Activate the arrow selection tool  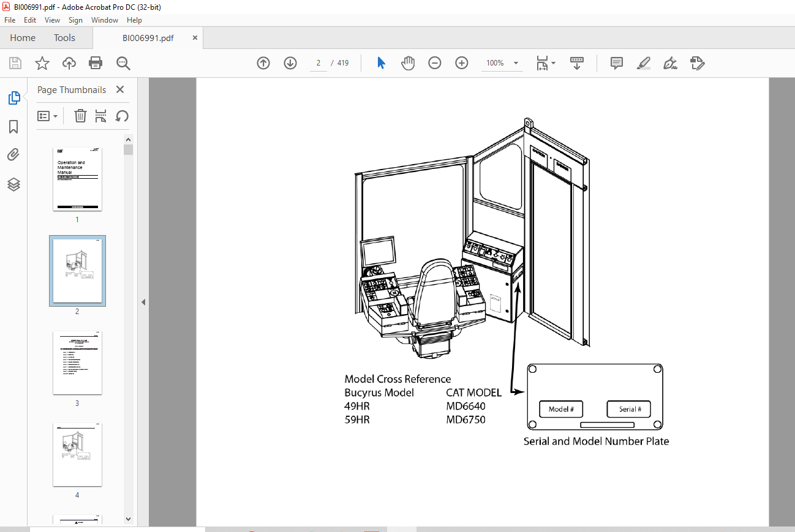click(381, 63)
